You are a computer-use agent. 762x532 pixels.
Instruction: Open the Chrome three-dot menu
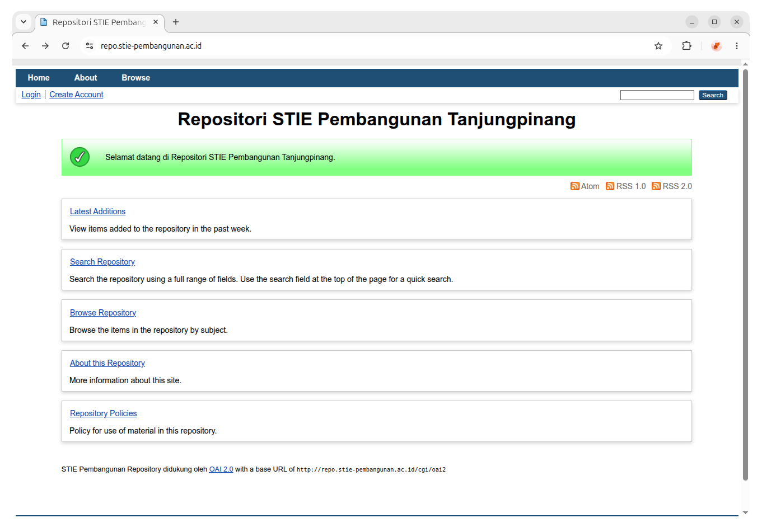click(737, 46)
